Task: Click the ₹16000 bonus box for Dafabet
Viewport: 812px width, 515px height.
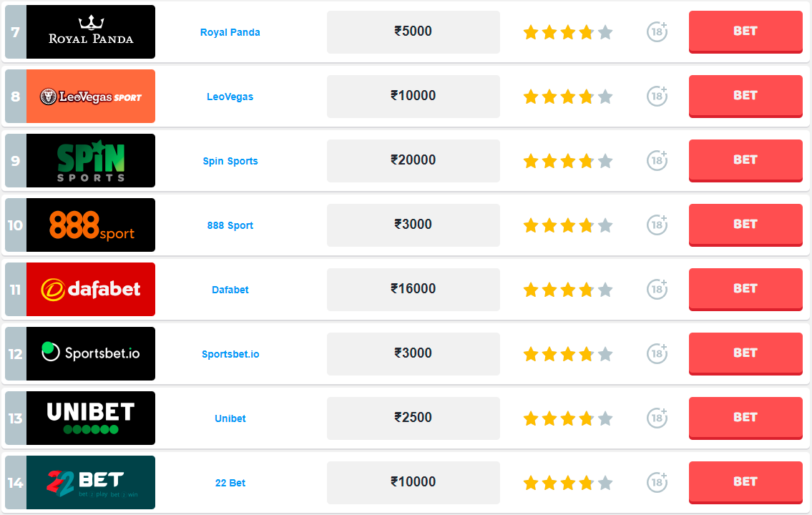Action: [x=414, y=289]
